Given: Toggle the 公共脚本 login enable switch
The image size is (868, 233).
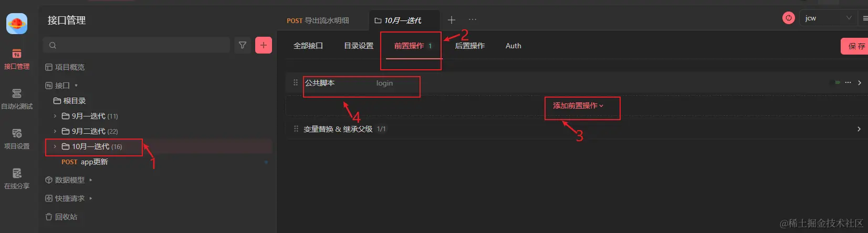Looking at the screenshot, I should point(835,83).
